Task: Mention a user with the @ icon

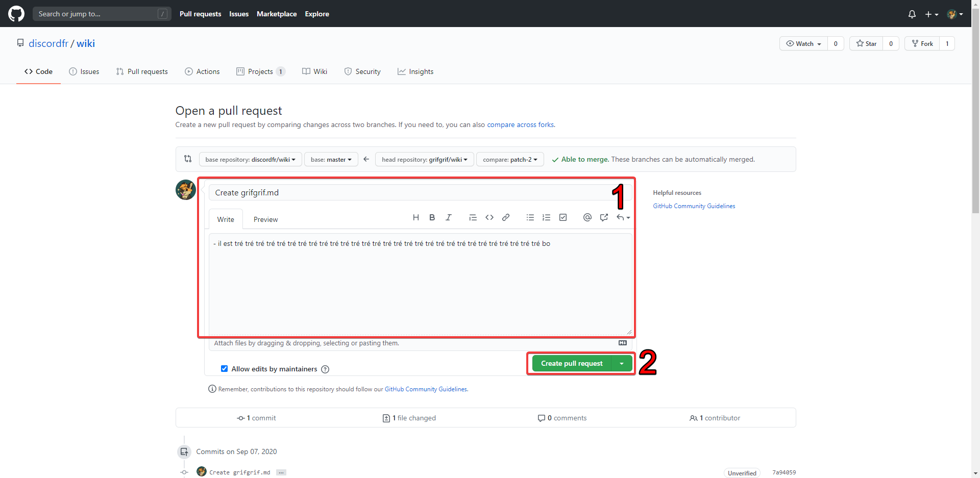Action: (587, 217)
